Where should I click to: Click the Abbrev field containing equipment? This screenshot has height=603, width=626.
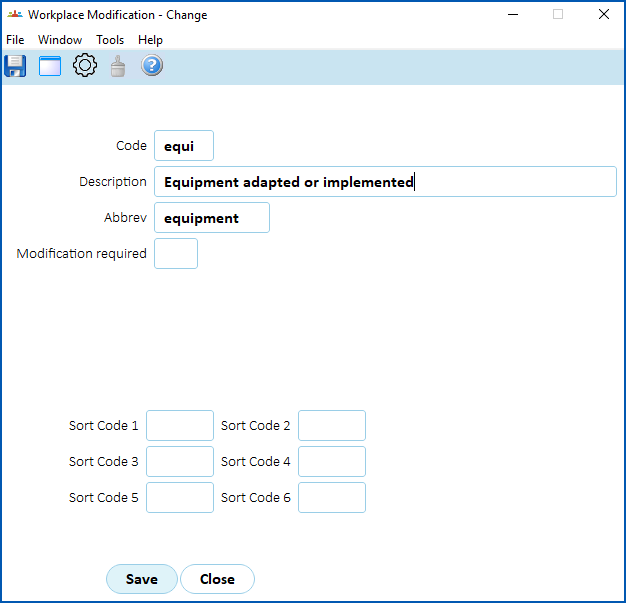212,218
